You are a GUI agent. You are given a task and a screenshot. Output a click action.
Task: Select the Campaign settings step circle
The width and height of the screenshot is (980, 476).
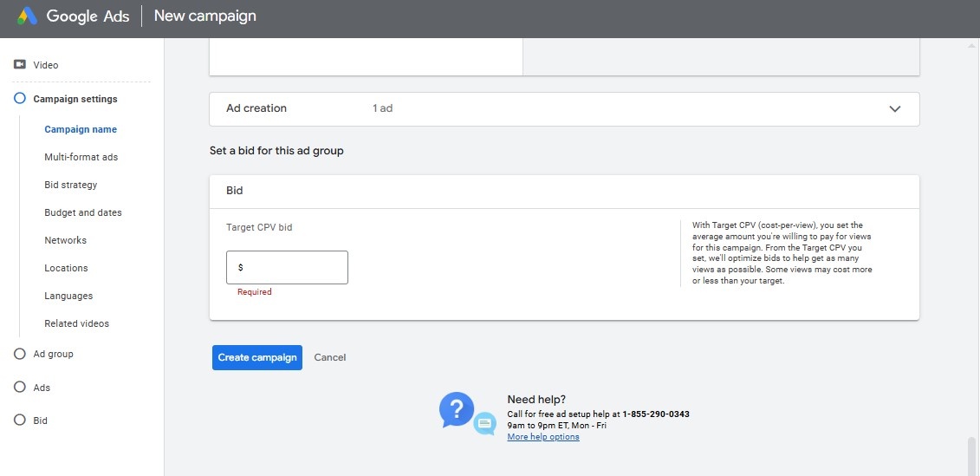point(20,99)
